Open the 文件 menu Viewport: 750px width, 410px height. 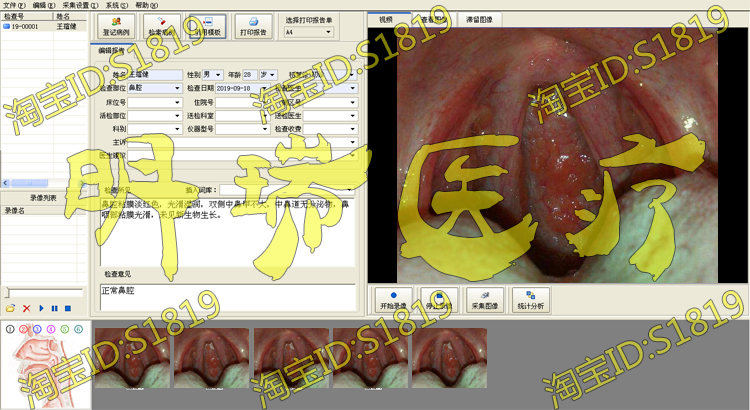(14, 5)
